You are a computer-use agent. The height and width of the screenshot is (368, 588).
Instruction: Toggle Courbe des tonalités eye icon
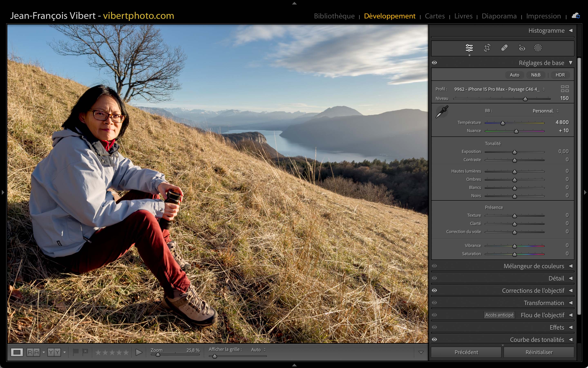point(434,340)
